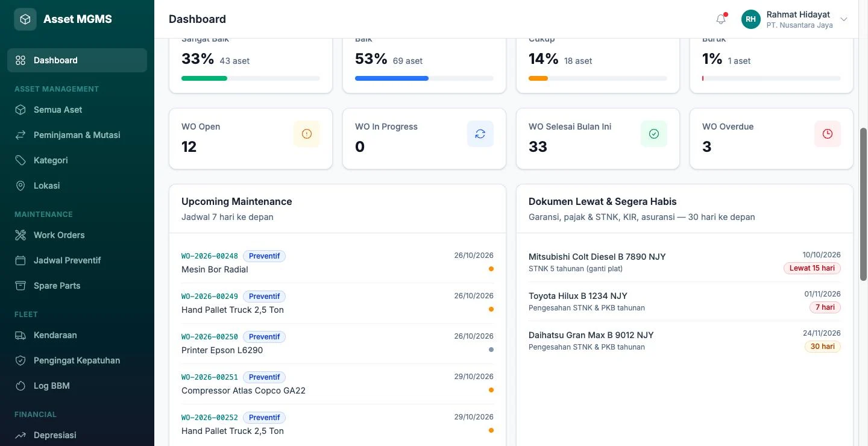The width and height of the screenshot is (868, 446).
Task: Click the Baik blue progress bar
Action: (392, 78)
